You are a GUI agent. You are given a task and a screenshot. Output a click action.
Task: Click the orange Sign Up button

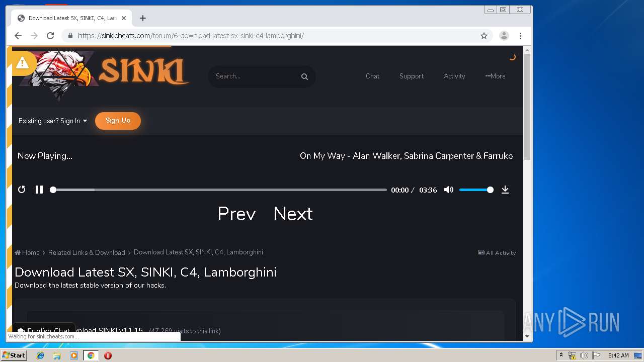(118, 121)
